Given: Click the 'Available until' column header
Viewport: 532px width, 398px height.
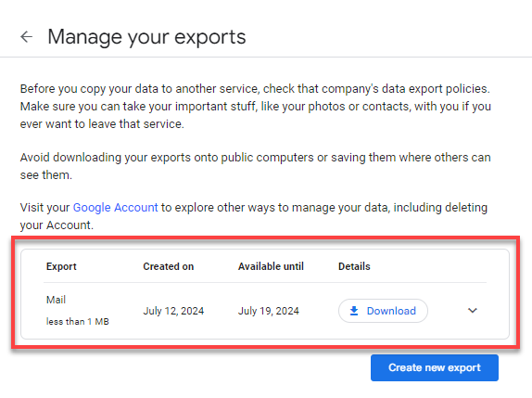Looking at the screenshot, I should tap(271, 266).
